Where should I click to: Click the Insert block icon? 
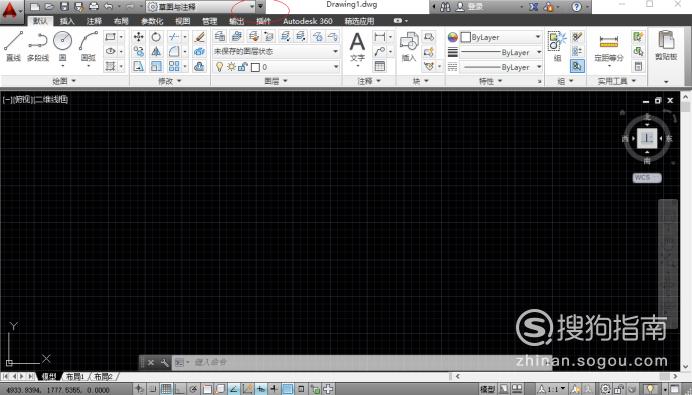click(x=409, y=47)
